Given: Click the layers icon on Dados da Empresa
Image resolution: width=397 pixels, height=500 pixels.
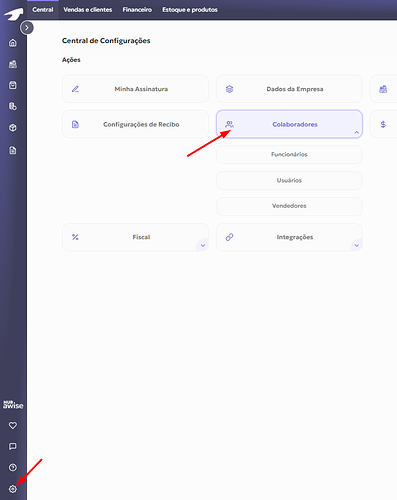Looking at the screenshot, I should [x=229, y=89].
